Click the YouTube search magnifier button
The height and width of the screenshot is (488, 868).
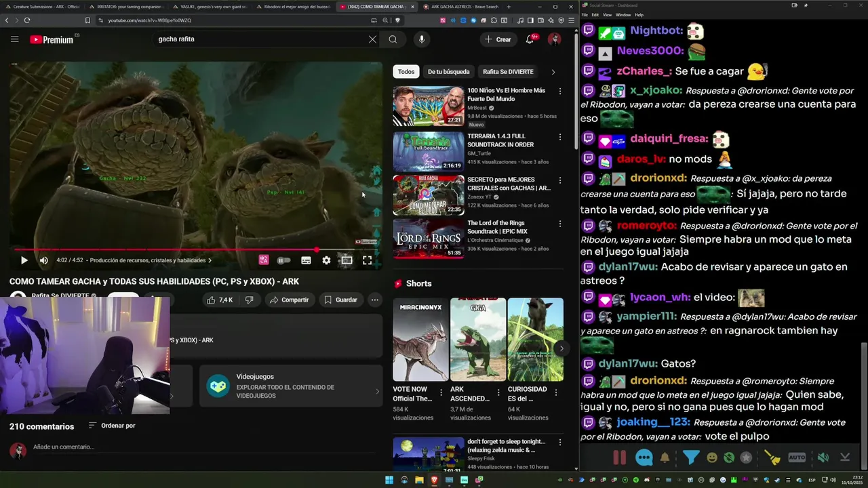(x=393, y=39)
